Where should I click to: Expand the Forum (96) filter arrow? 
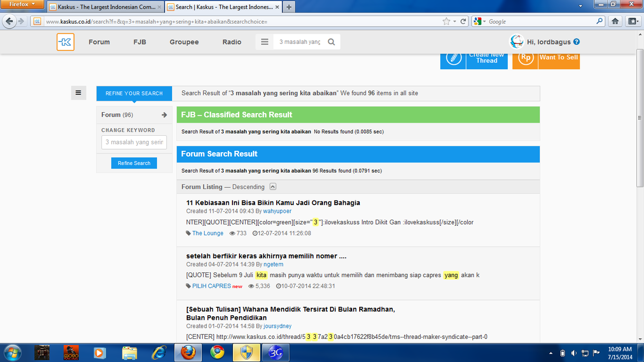click(x=164, y=115)
